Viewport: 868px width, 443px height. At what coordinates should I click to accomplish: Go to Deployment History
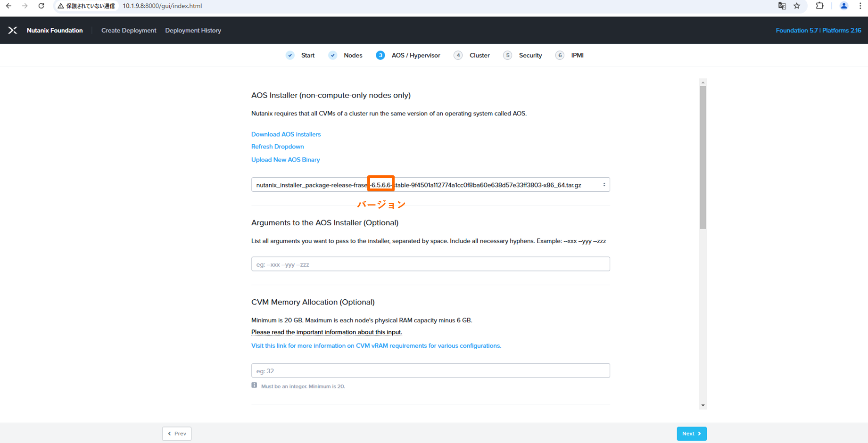[193, 30]
